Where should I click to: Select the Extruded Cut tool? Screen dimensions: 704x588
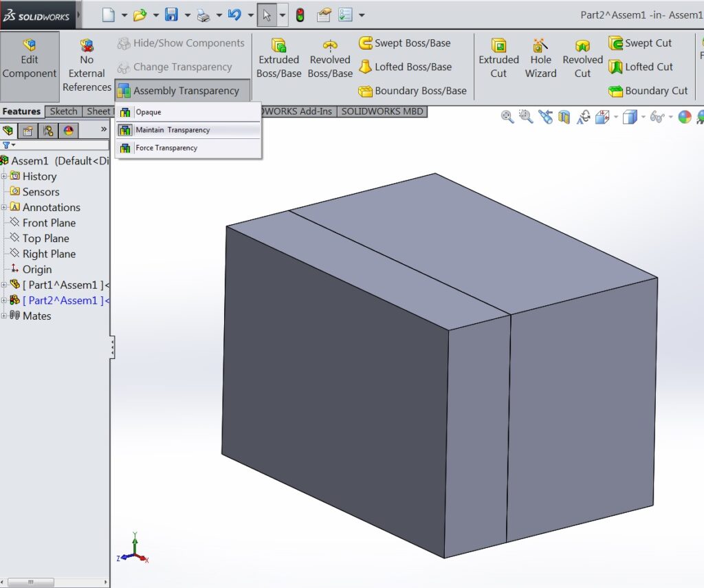[x=498, y=58]
